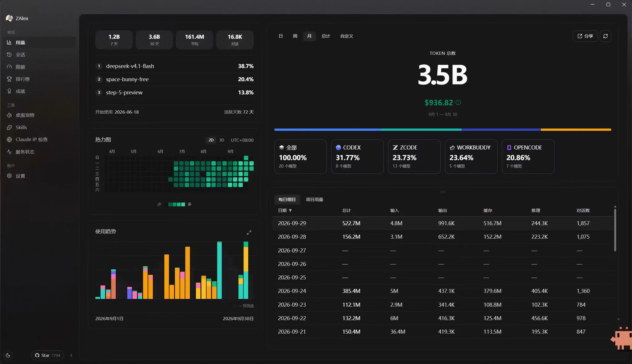Select the WORKBUDDY 23.64% card
This screenshot has width=632, height=364.
coord(471,157)
